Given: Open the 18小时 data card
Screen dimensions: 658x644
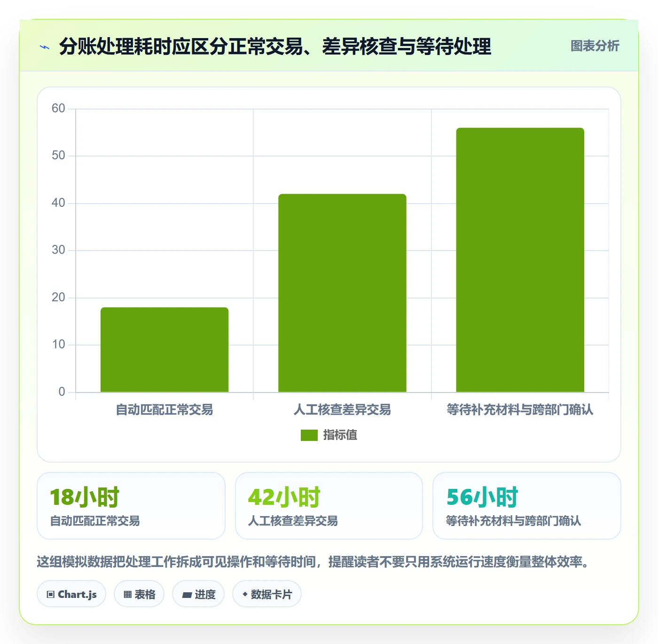Looking at the screenshot, I should coord(131,506).
